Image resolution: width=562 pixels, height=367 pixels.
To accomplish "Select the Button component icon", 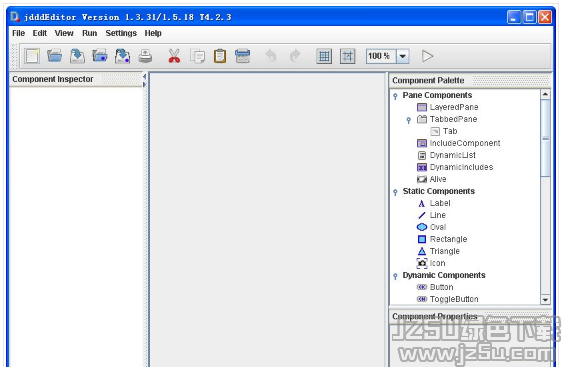I will pos(422,287).
